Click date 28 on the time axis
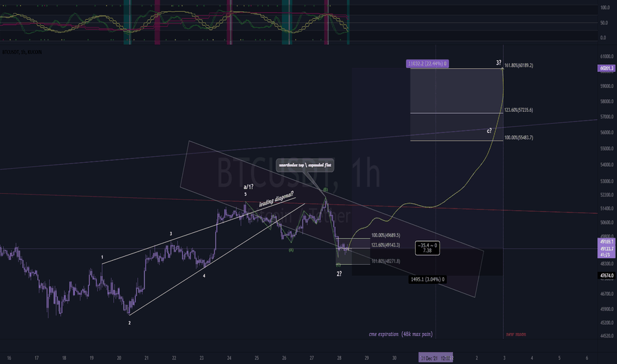Viewport: 617px width, 364px height. coord(339,358)
